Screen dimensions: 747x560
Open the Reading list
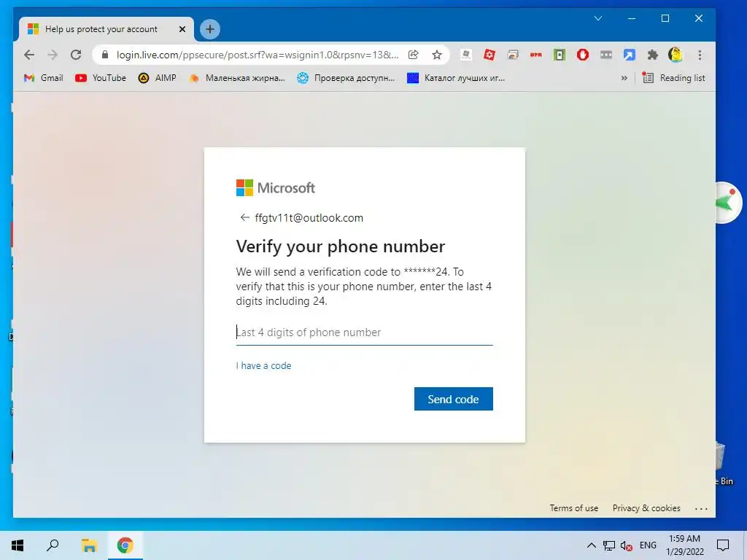tap(673, 77)
